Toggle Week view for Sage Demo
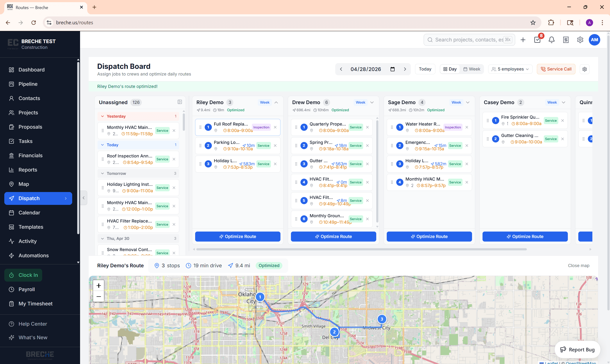 tap(456, 102)
